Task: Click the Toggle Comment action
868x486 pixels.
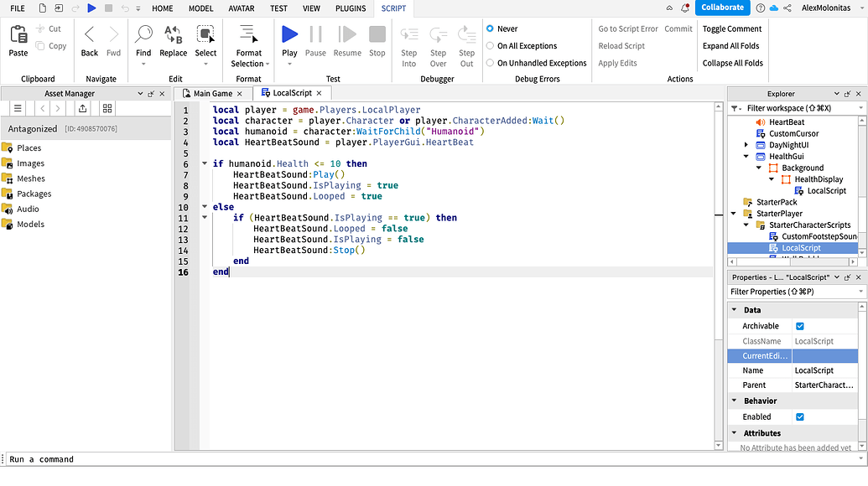Action: pos(731,28)
